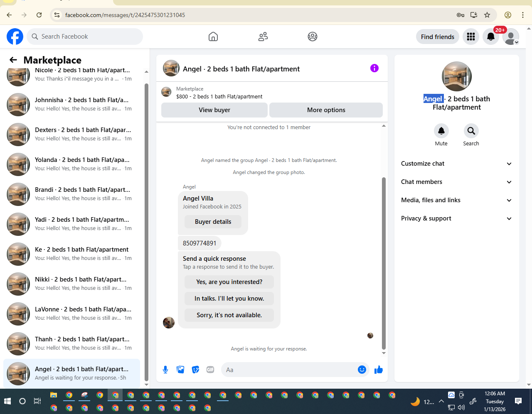Open File Explorer from the taskbar
The width and height of the screenshot is (532, 414).
(54, 395)
